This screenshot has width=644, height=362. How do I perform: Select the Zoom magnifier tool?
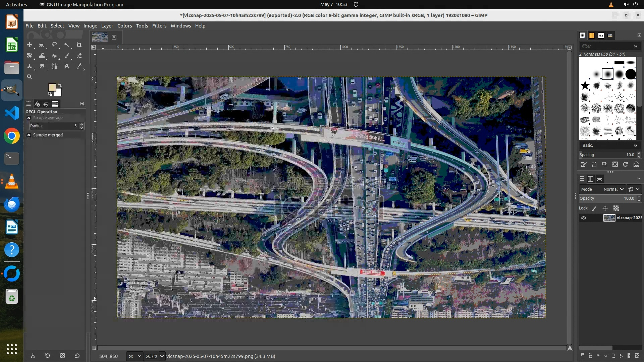click(x=30, y=77)
